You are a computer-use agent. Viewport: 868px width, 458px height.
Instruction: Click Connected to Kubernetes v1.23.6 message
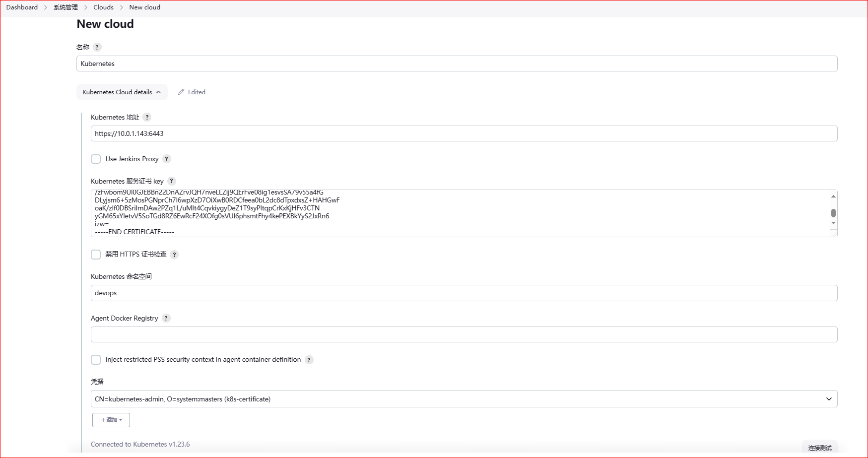pos(140,444)
